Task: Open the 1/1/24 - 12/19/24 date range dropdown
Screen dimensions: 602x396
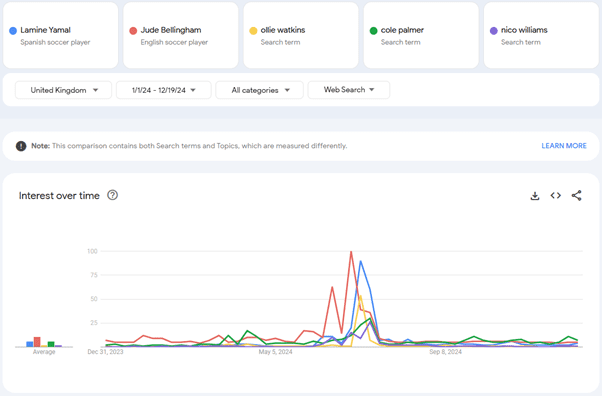Action: click(164, 90)
